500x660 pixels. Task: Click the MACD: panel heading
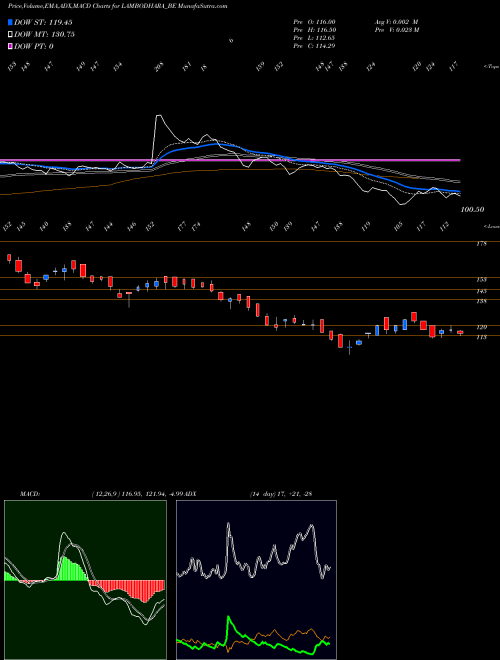tap(29, 494)
